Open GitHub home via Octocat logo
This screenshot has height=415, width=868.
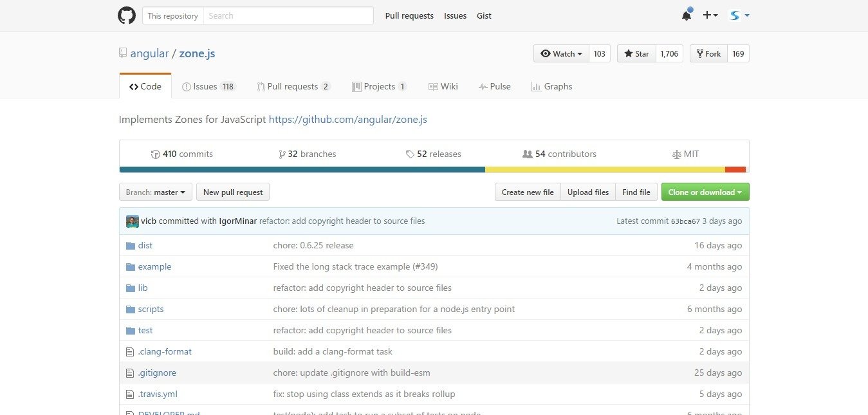127,15
